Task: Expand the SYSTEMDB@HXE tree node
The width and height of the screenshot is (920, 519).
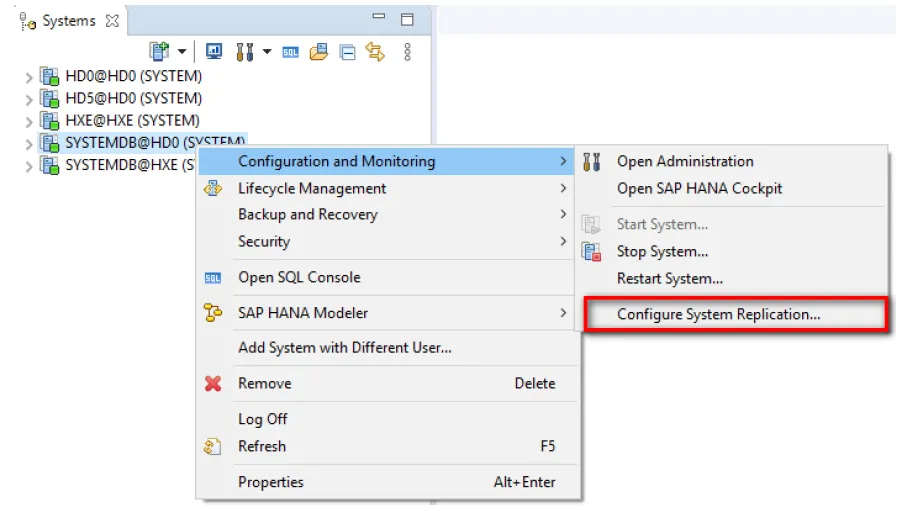Action: (29, 166)
